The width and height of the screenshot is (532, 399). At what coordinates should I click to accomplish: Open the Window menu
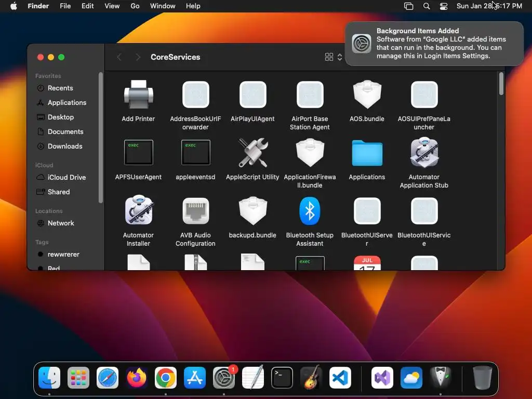point(163,6)
